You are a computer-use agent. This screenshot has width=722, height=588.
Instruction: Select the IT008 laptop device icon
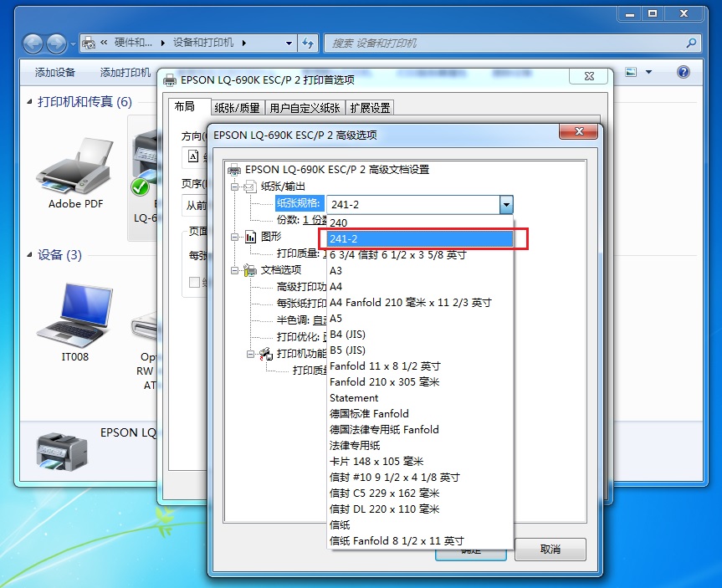74,315
